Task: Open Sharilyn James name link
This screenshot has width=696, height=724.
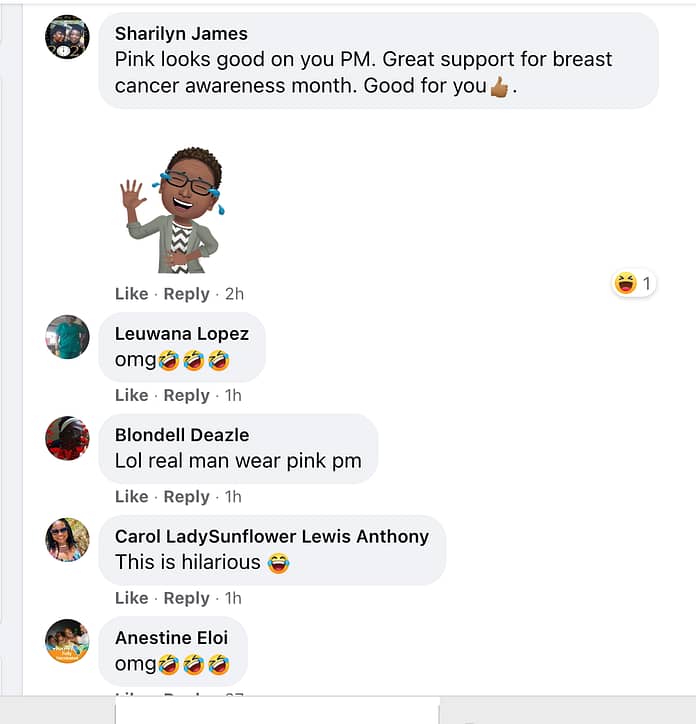Action: 181,34
